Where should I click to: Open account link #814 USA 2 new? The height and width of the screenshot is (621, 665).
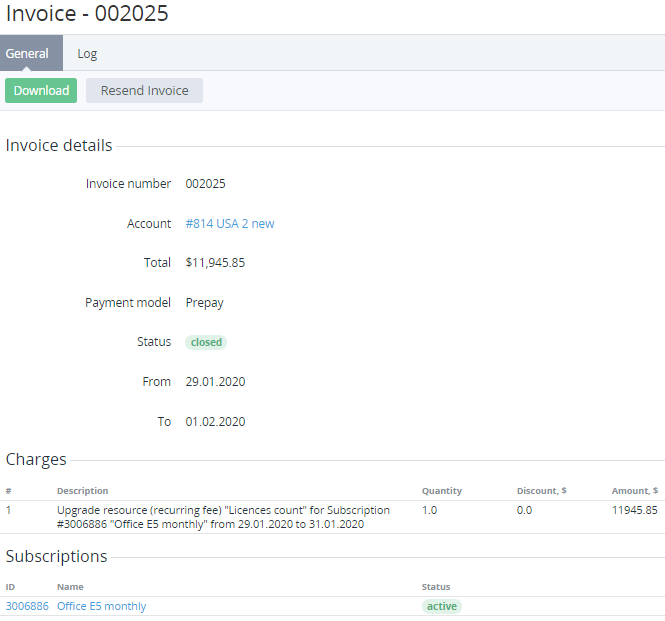[229, 224]
